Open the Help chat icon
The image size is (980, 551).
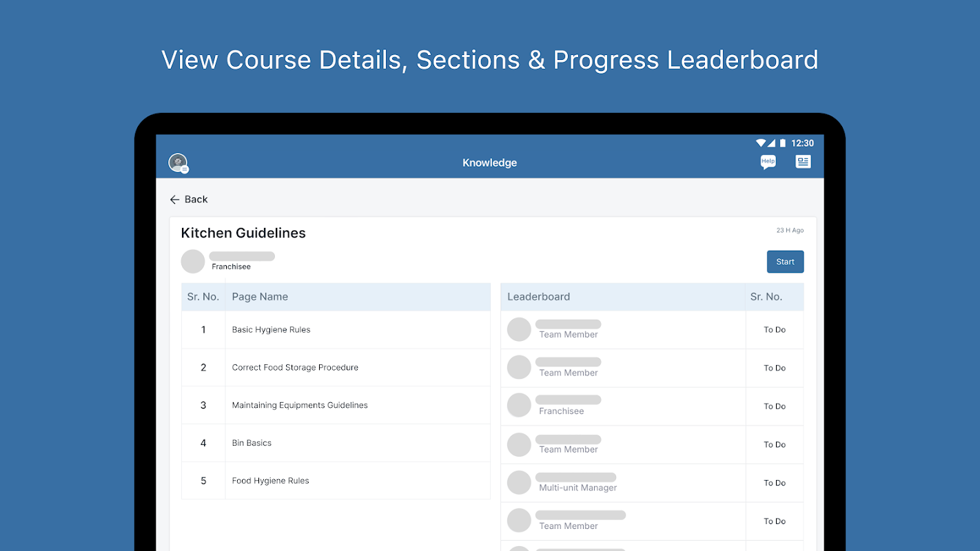point(768,162)
